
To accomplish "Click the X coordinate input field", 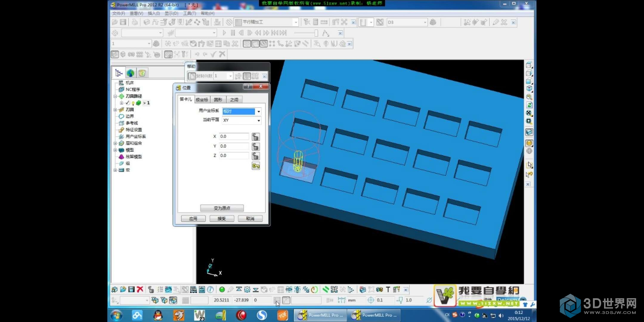I will click(x=234, y=137).
